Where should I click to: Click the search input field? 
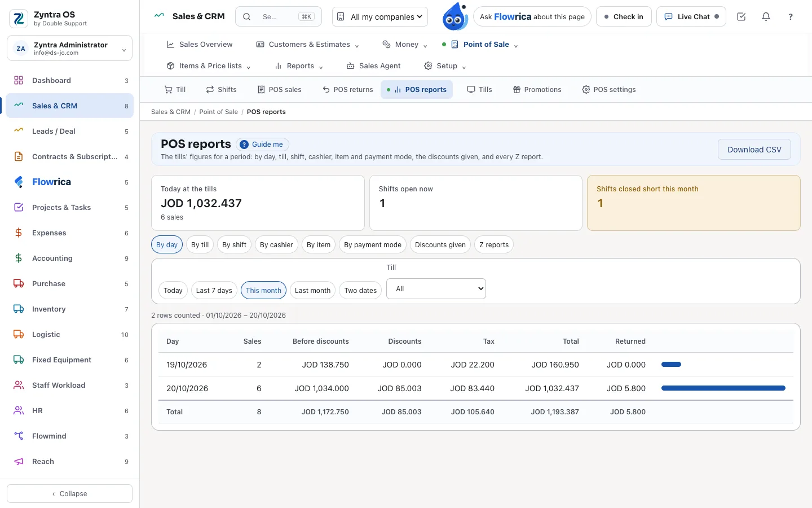279,17
